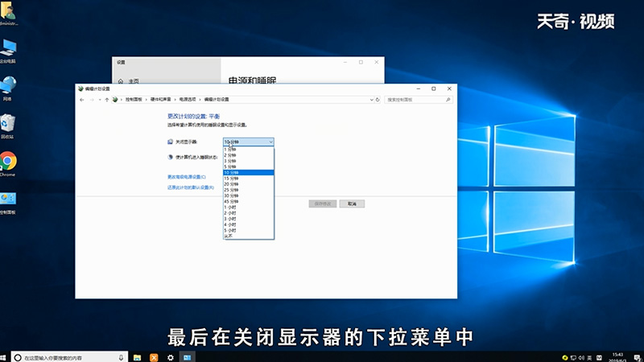Image resolution: width=644 pixels, height=362 pixels.
Task: Choose 5 分钟 from the list
Action: (249, 167)
